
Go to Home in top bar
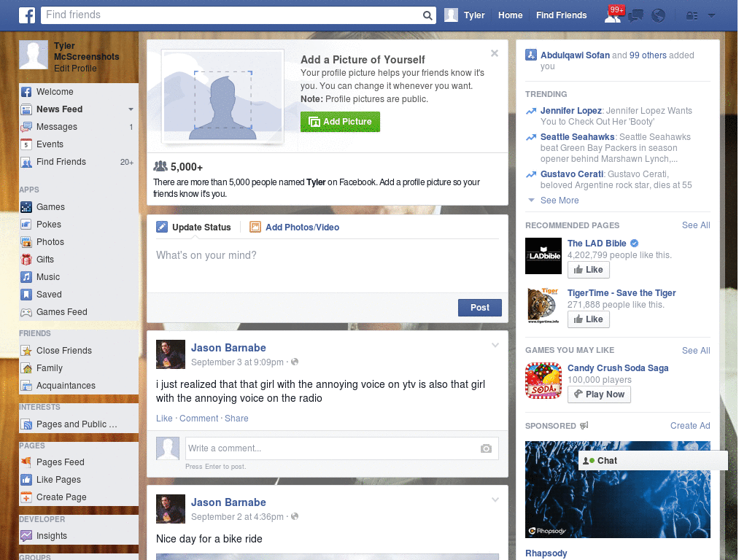click(510, 15)
